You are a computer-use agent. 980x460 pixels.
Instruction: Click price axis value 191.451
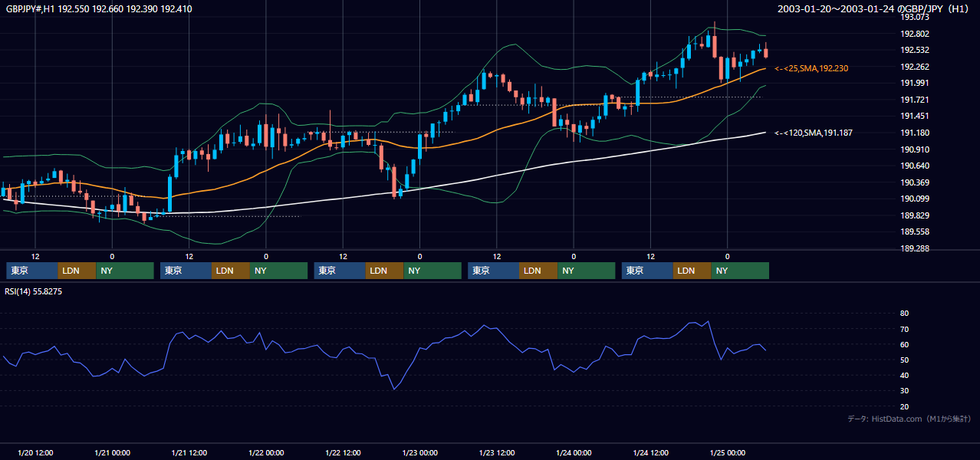(x=915, y=116)
